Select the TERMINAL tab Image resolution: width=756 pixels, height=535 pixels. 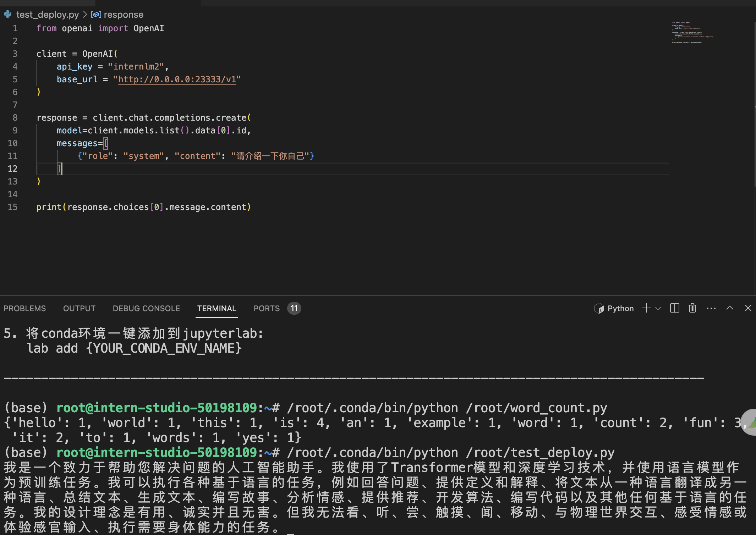click(x=217, y=308)
